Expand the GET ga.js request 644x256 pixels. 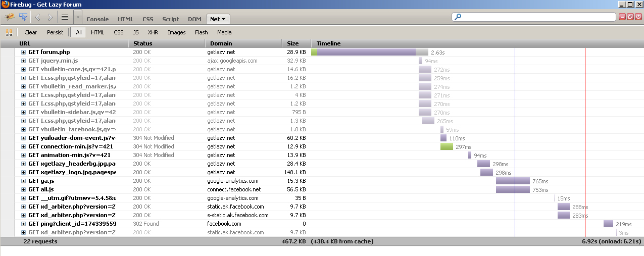pyautogui.click(x=23, y=181)
